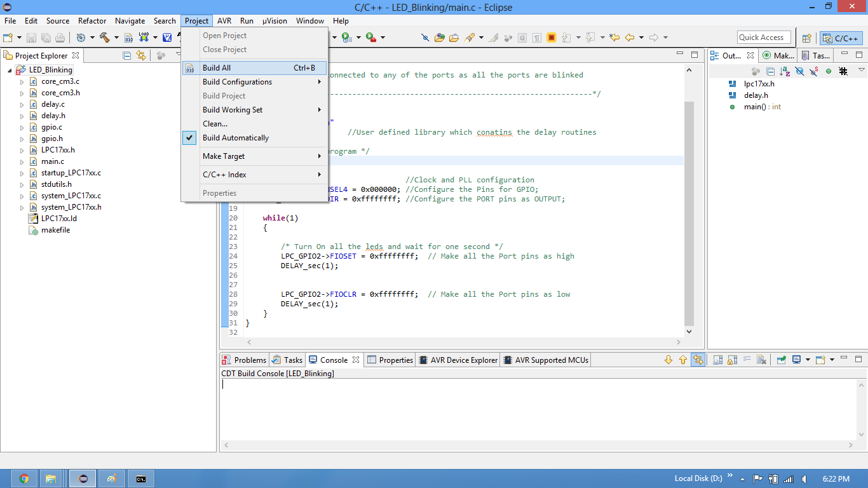
Task: Click the External Tools run icon
Action: [x=371, y=37]
